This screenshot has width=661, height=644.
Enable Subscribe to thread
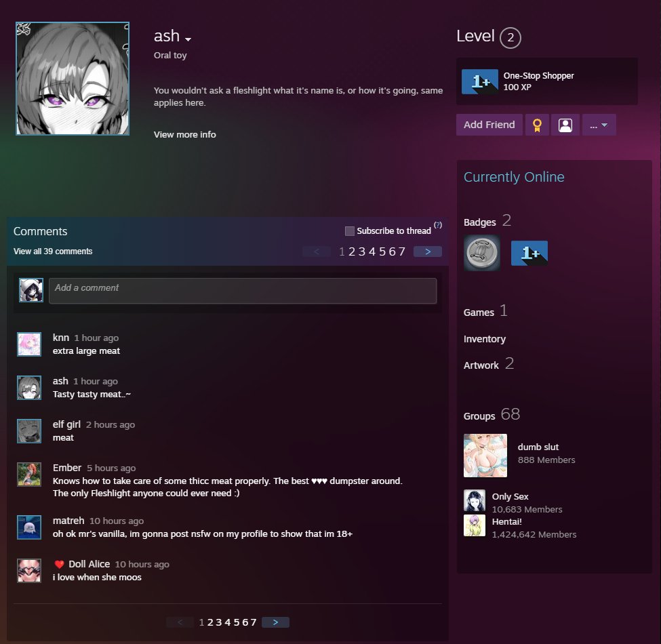click(350, 230)
